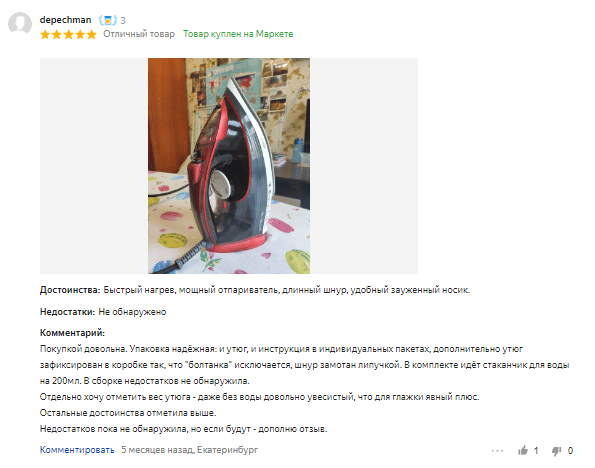Image resolution: width=595 pixels, height=468 pixels.
Task: Open the three-dots more options menu
Action: click(497, 451)
